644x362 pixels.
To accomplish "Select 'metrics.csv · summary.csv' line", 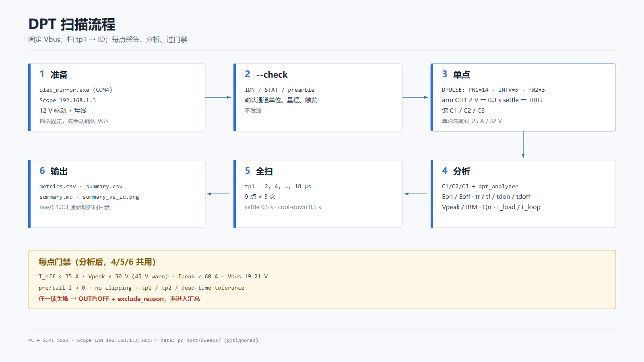I will (81, 186).
